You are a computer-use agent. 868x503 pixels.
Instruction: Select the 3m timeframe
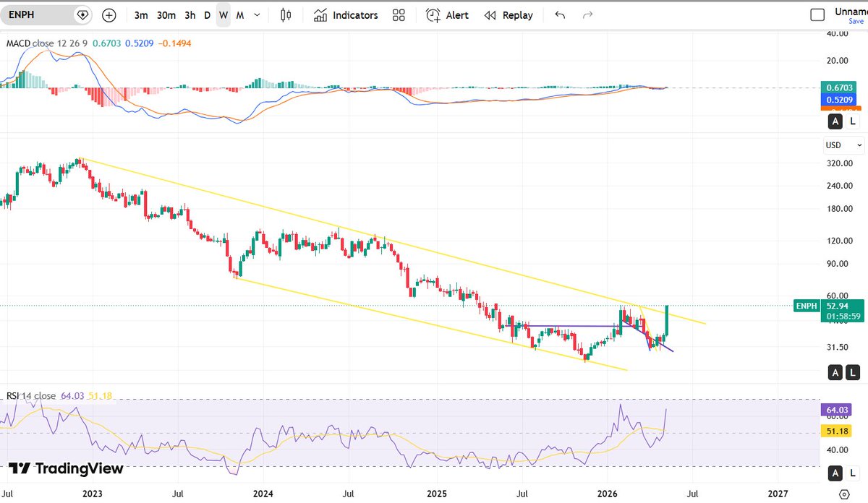142,15
